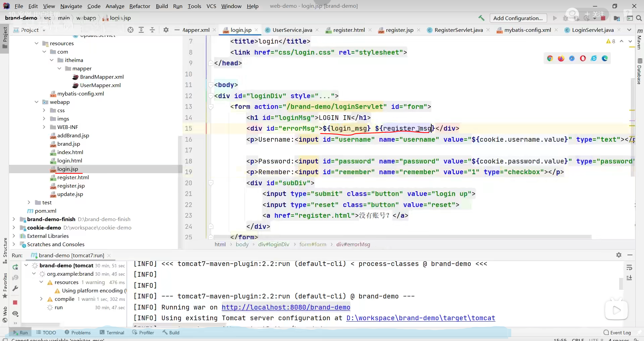644x341 pixels.
Task: Collapse the resources folder
Action: 37,43
